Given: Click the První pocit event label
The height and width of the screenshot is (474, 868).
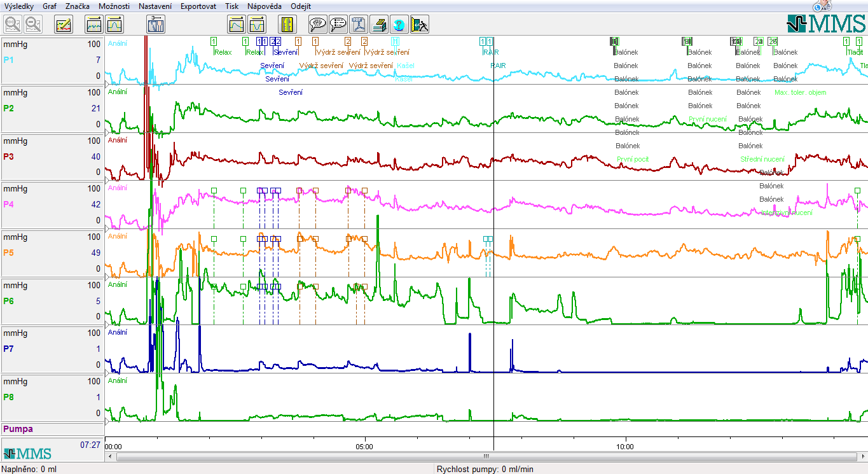Looking at the screenshot, I should pyautogui.click(x=633, y=159).
